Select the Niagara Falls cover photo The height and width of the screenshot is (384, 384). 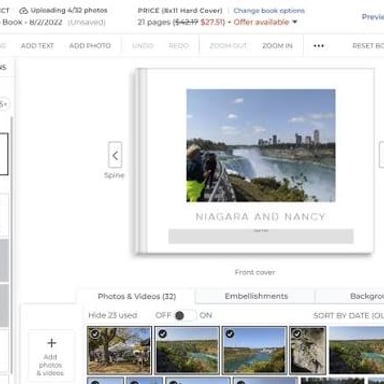[261, 145]
